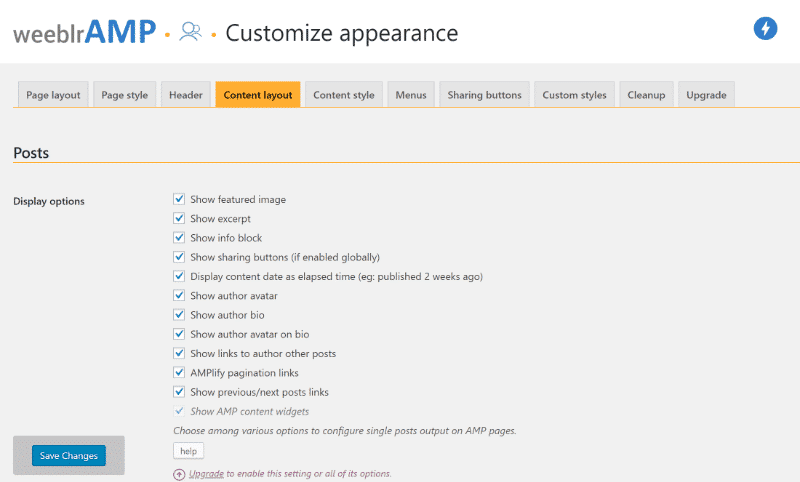Disable Show author avatar option
This screenshot has height=482, width=800.
tap(179, 296)
